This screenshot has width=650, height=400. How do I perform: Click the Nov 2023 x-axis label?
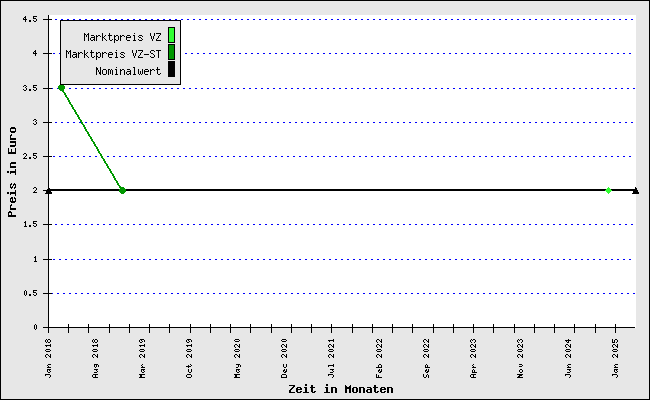point(521,359)
